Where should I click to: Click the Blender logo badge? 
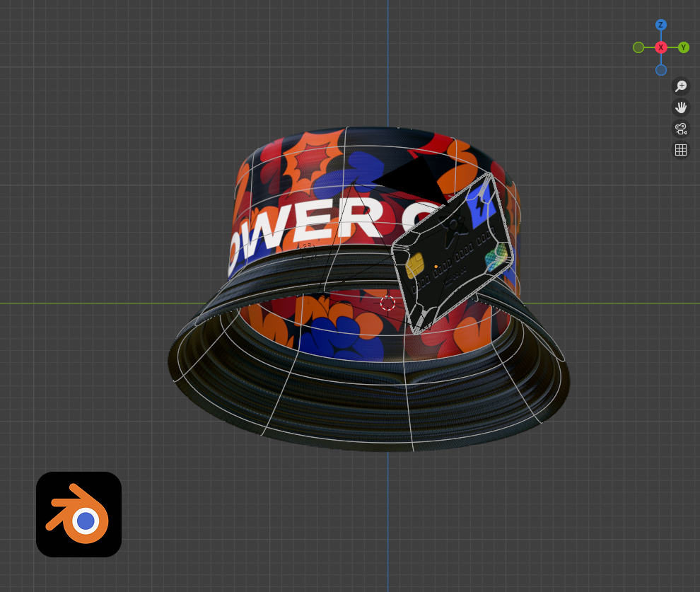tap(78, 514)
